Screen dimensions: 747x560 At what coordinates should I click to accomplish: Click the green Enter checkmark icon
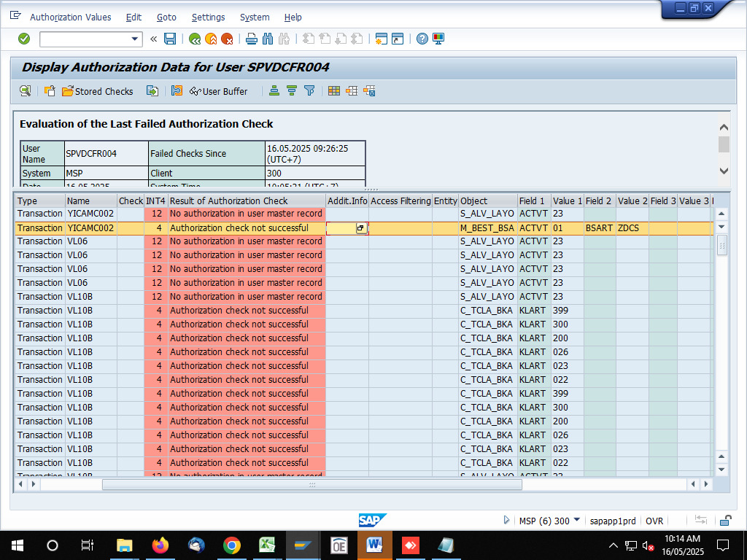(24, 39)
